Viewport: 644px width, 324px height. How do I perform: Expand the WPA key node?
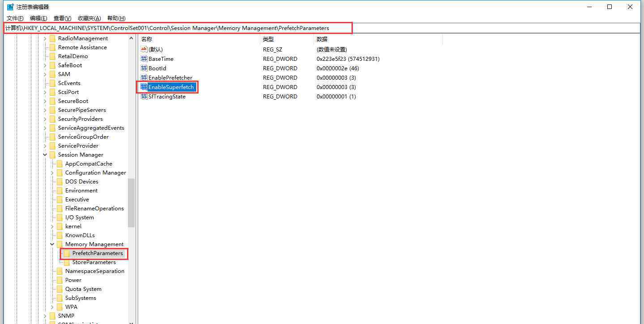(x=52, y=307)
